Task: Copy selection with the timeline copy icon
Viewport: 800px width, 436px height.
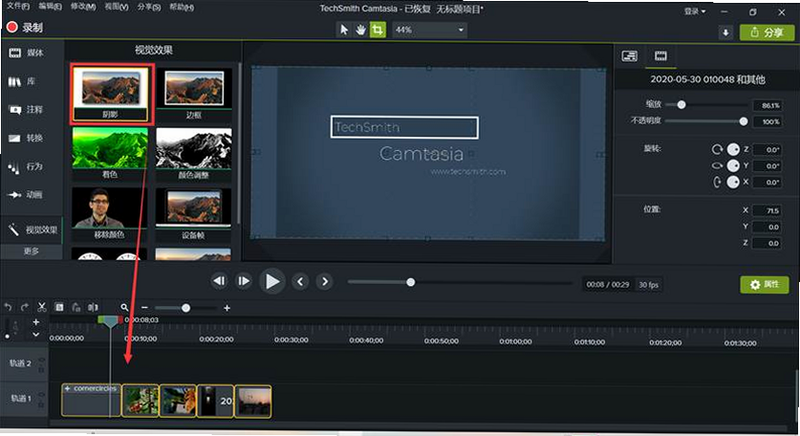Action: pyautogui.click(x=59, y=307)
